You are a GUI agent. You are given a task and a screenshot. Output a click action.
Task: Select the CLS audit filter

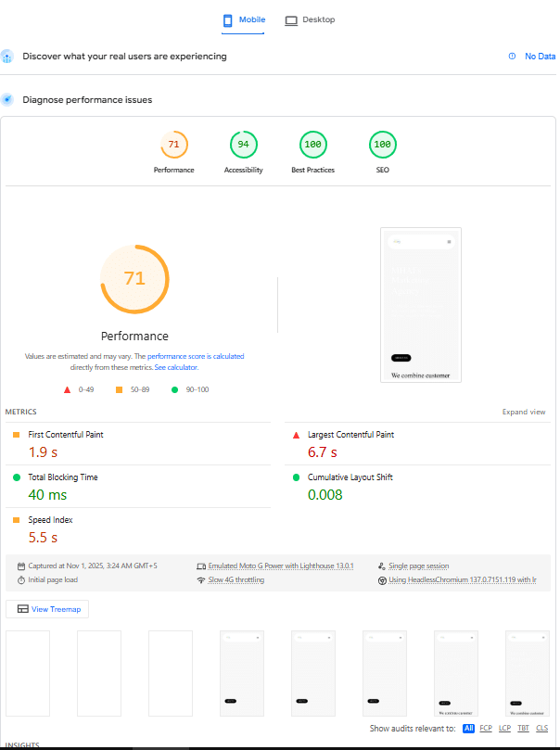[541, 729]
